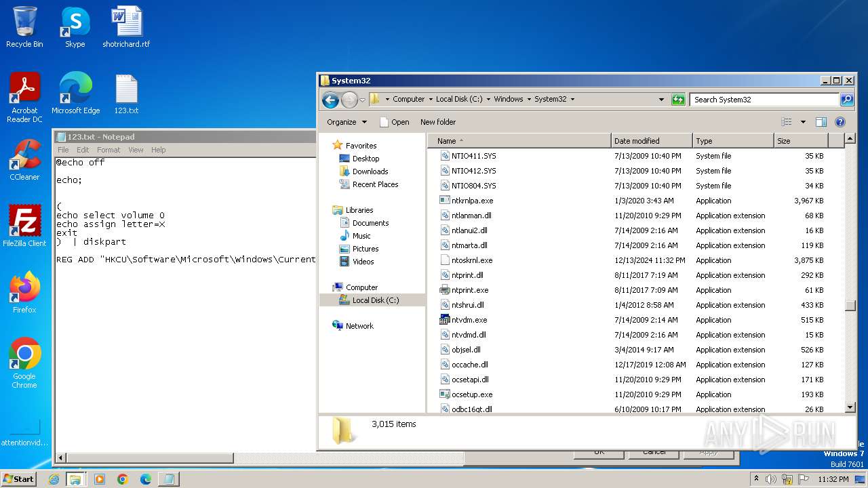Switch to Notepad taskbar button
Viewport: 868px width, 488px height.
click(x=169, y=479)
